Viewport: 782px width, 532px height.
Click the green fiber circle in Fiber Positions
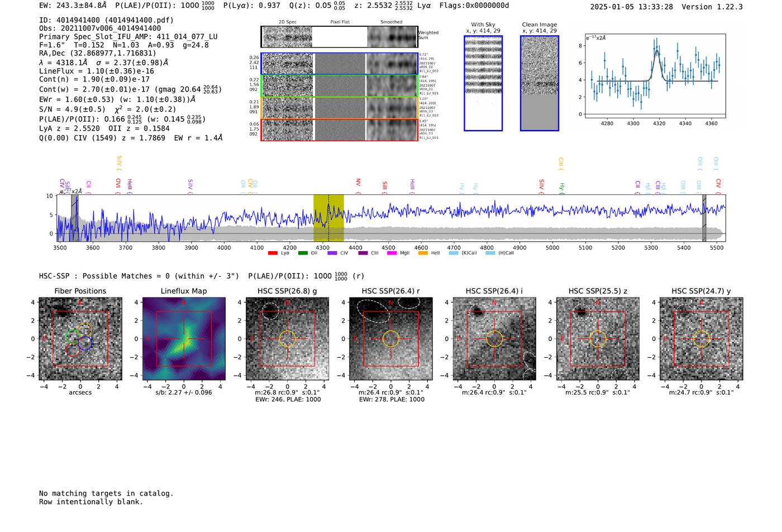pos(73,336)
